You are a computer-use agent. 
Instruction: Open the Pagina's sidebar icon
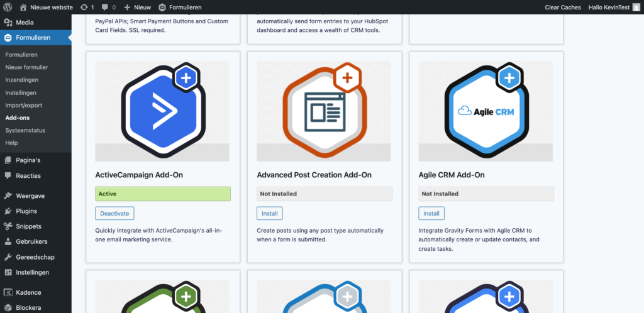[8, 160]
